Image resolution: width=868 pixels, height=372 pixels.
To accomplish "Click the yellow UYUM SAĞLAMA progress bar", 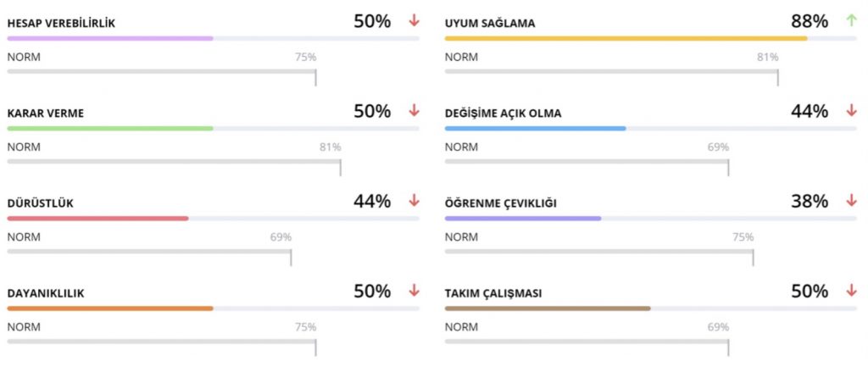I will tap(626, 38).
